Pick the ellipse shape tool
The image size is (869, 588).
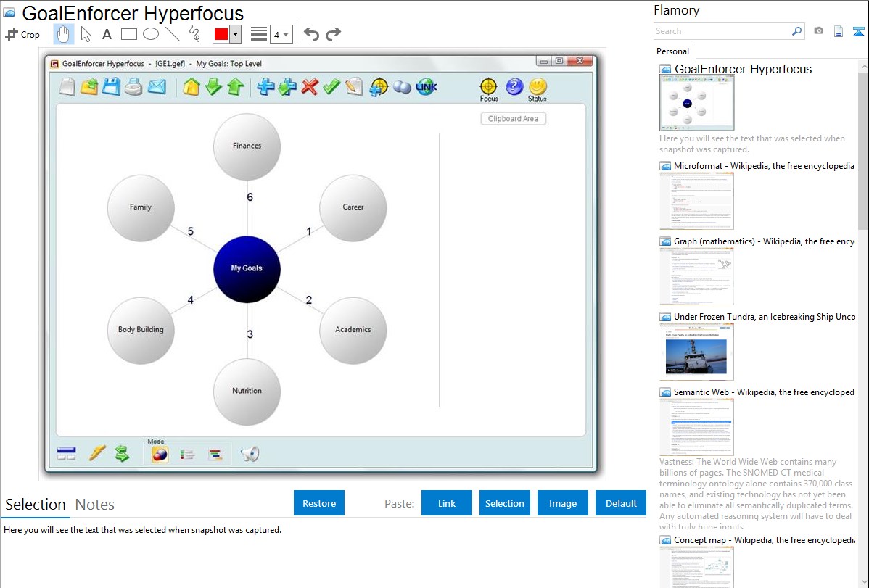tap(150, 34)
